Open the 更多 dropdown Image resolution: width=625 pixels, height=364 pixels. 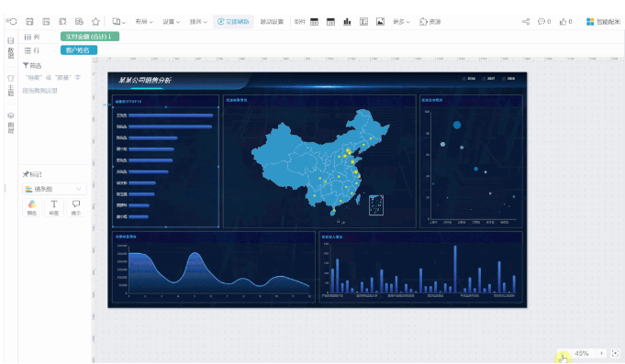401,21
